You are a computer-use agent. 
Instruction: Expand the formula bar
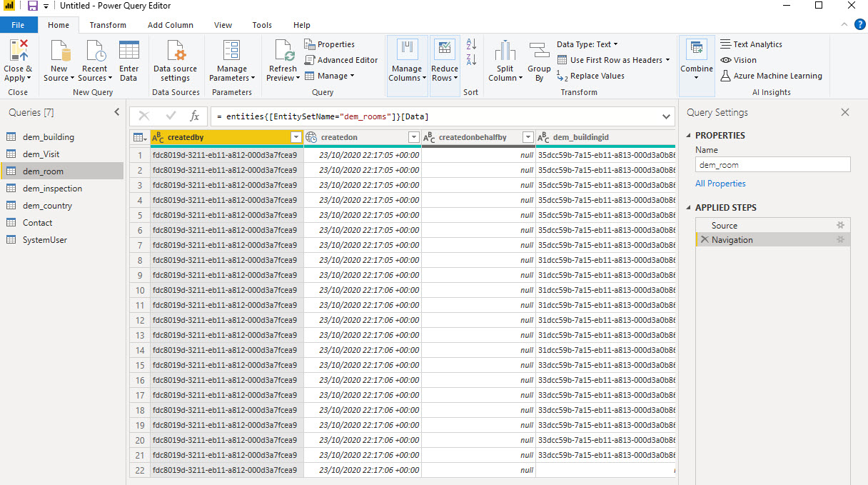click(667, 116)
